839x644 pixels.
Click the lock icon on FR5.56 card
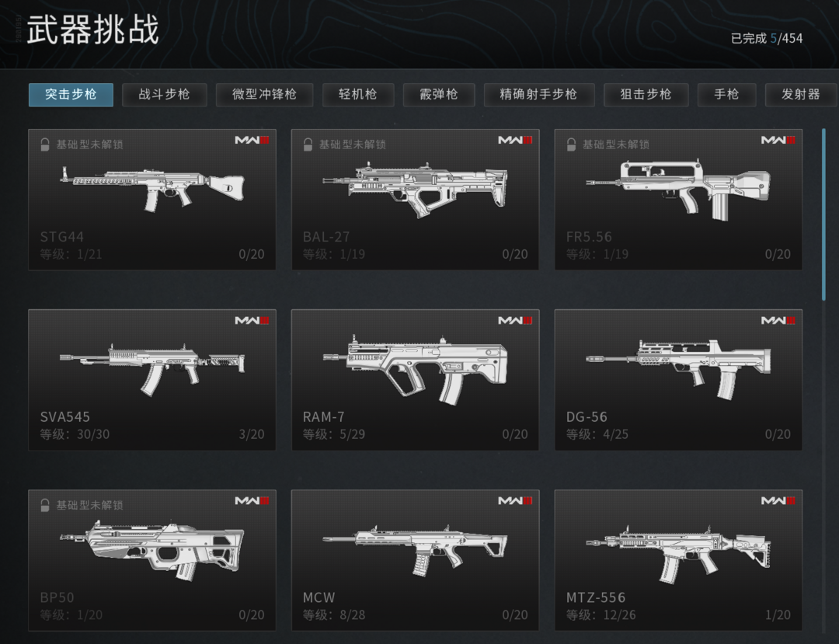[571, 144]
